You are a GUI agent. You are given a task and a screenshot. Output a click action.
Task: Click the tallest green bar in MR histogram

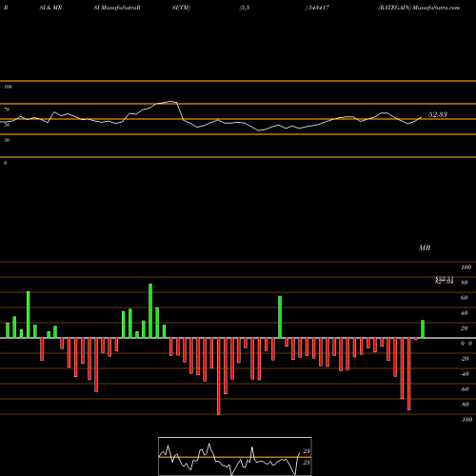pos(150,310)
